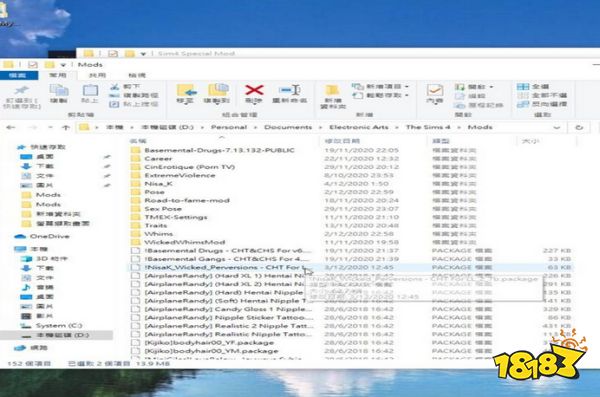This screenshot has height=397, width=600.
Task: Click Paste shortcut (貼上捷徑) in ribbon
Action: coord(134,104)
